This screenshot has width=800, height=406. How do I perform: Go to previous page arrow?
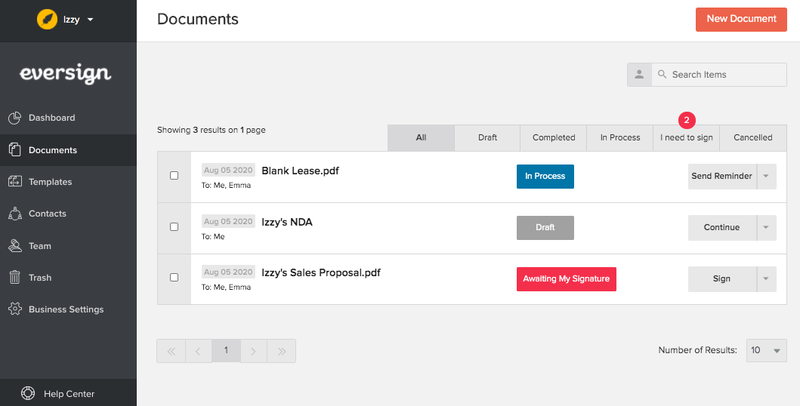coord(198,351)
